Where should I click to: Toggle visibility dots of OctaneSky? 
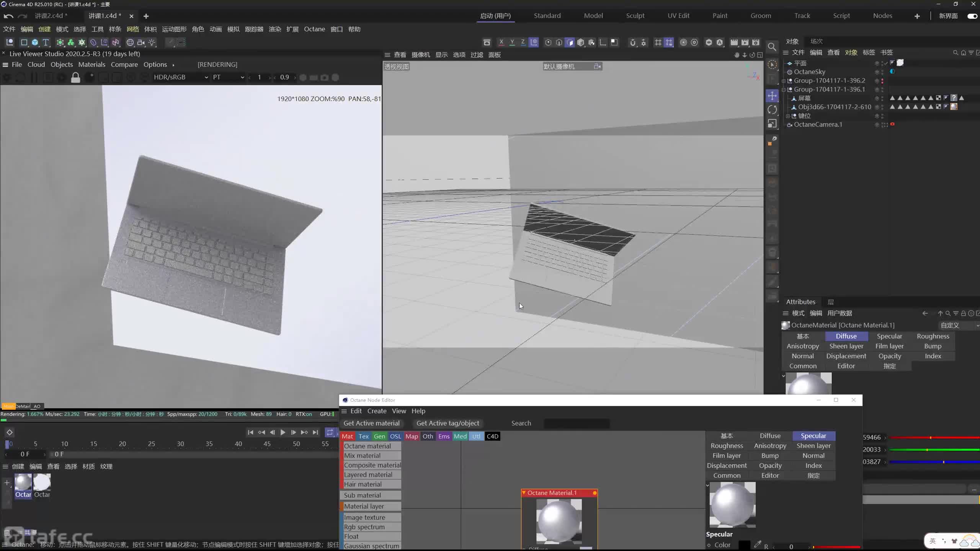pos(883,72)
